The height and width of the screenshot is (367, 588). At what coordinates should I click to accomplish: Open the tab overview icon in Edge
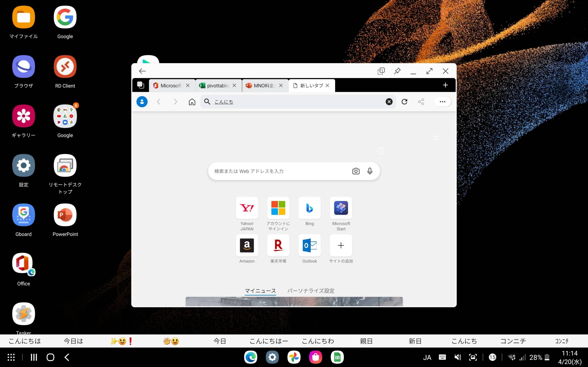(x=141, y=85)
